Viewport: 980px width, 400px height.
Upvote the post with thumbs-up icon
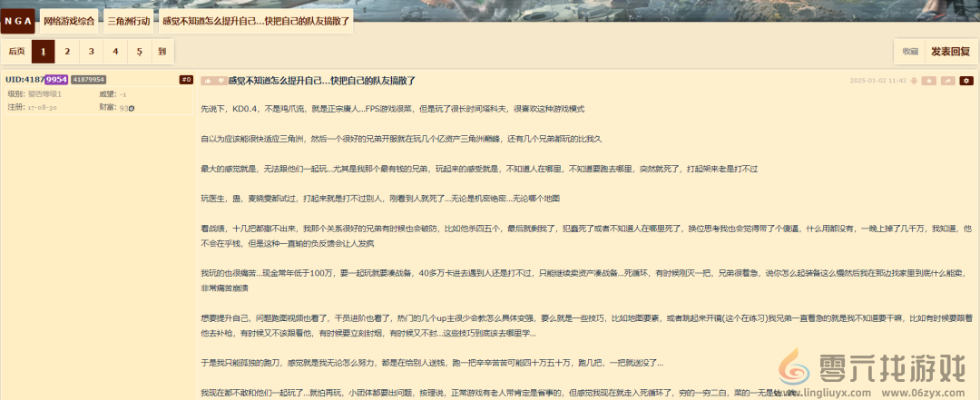(x=206, y=81)
